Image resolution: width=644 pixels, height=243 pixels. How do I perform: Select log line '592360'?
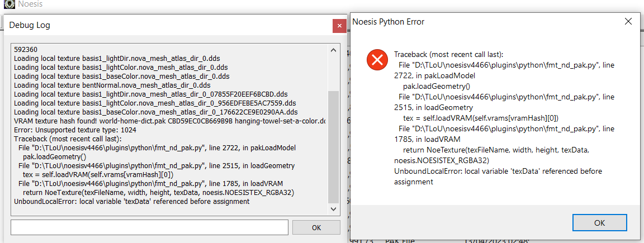[x=26, y=49]
